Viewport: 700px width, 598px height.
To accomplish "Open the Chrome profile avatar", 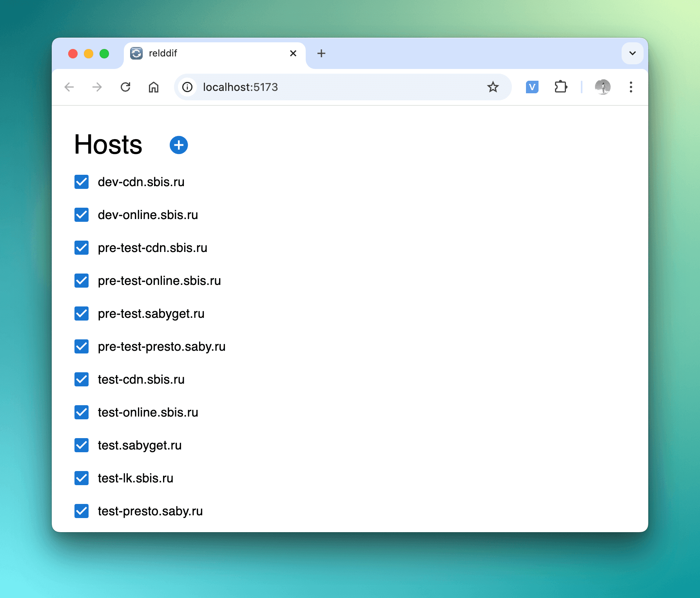I will point(603,87).
